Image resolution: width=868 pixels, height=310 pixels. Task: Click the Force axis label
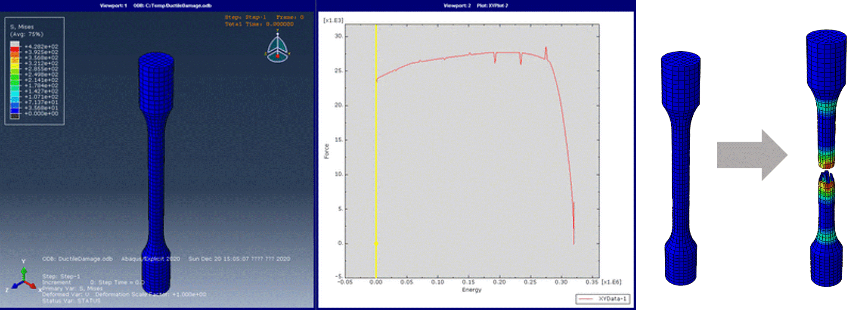[326, 151]
